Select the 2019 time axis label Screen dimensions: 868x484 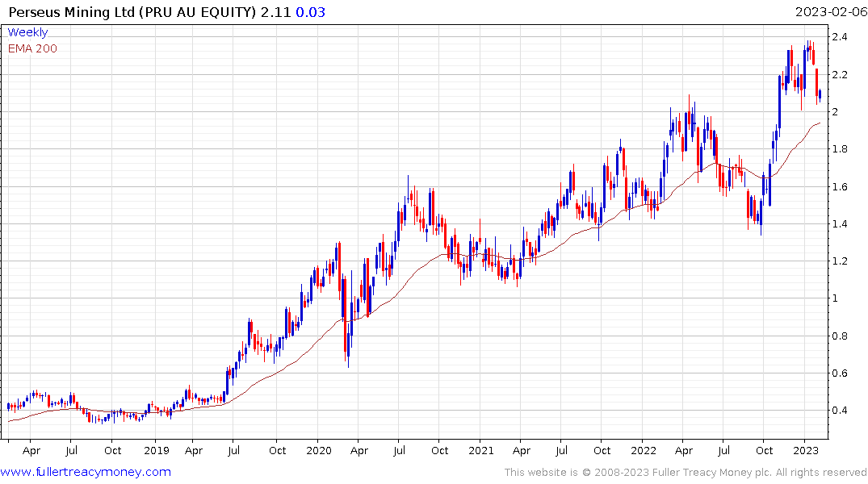(157, 451)
